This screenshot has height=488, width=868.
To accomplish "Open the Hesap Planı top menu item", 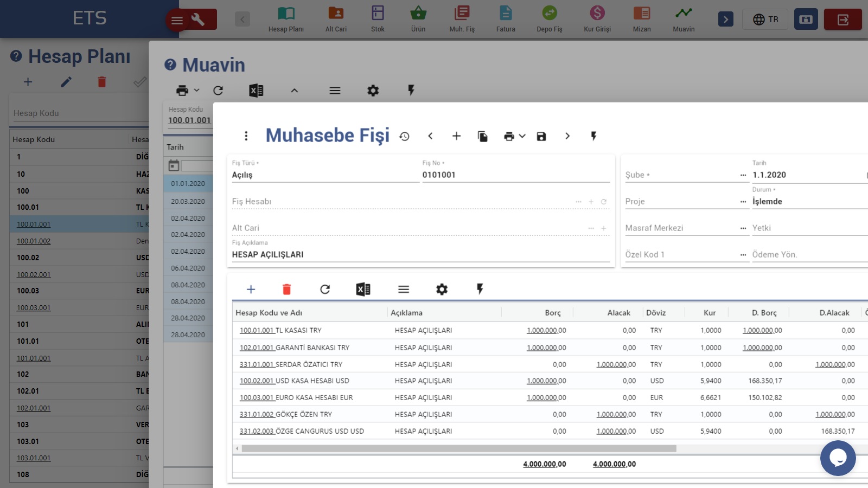I will click(286, 20).
